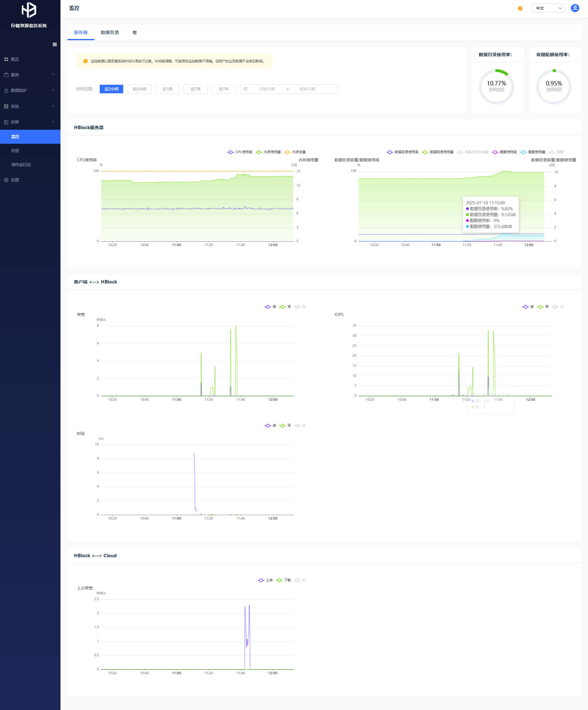
Task: Click the orange alert icon in the header
Action: pyautogui.click(x=520, y=8)
